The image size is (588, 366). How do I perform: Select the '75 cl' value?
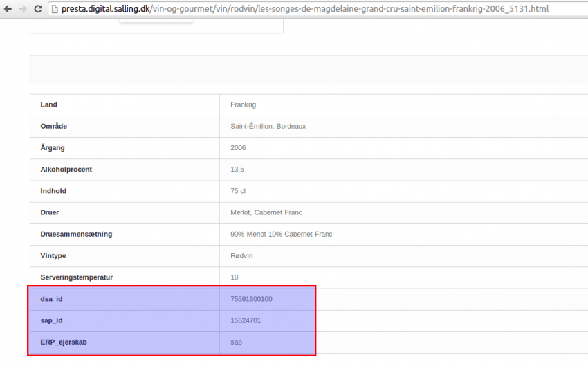click(238, 191)
